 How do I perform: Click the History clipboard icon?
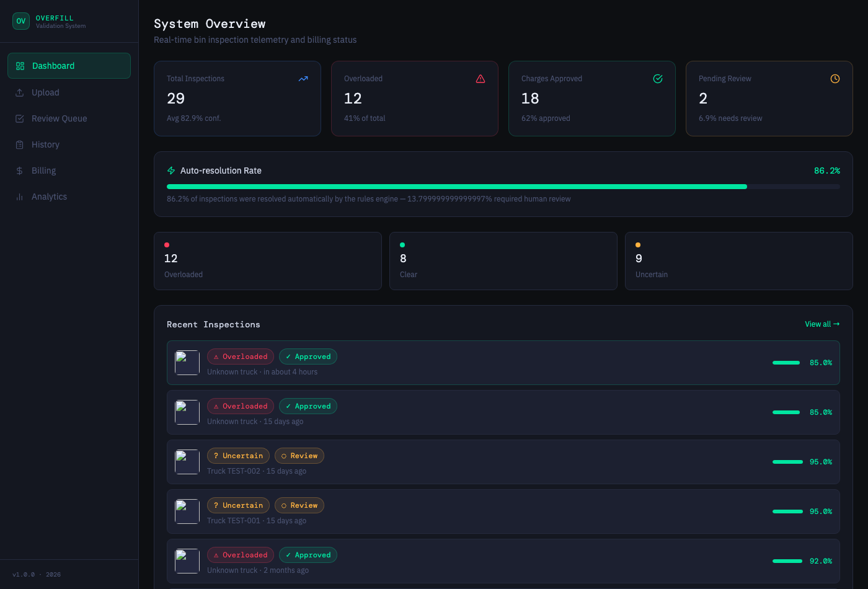pos(20,144)
